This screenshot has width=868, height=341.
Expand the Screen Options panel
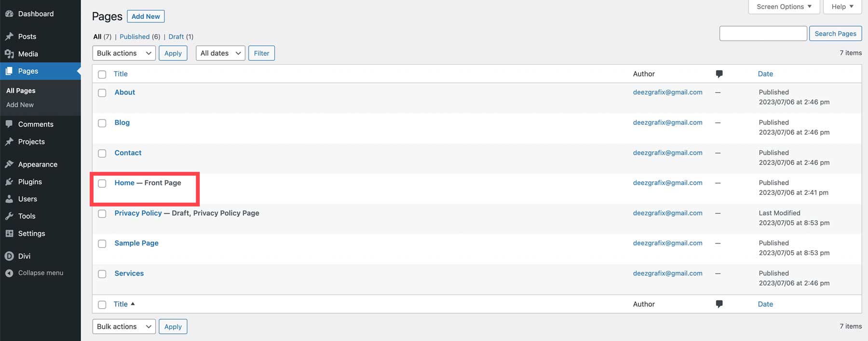[x=784, y=7]
